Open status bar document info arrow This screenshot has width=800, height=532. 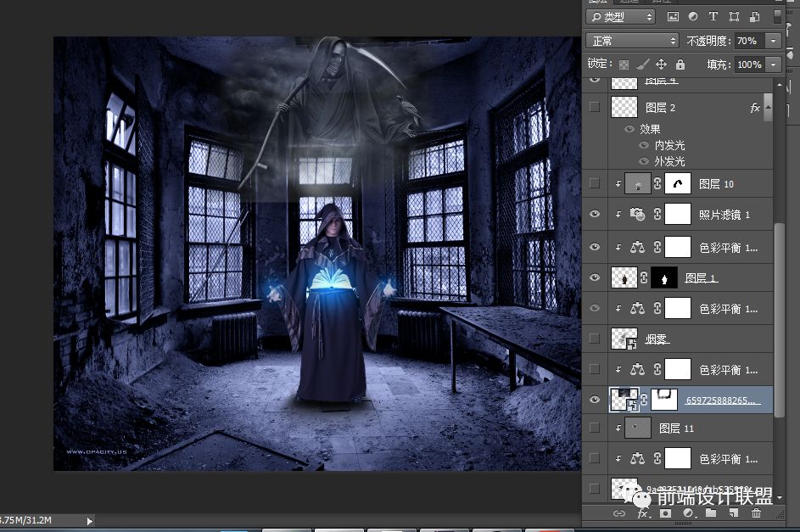[90, 521]
